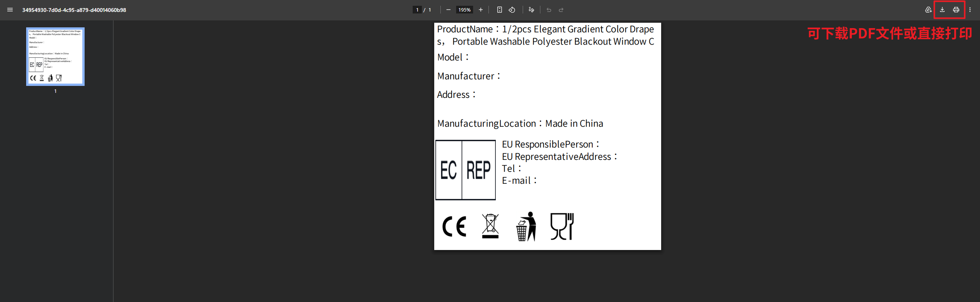Click the undo arrow in toolbar

click(549, 10)
